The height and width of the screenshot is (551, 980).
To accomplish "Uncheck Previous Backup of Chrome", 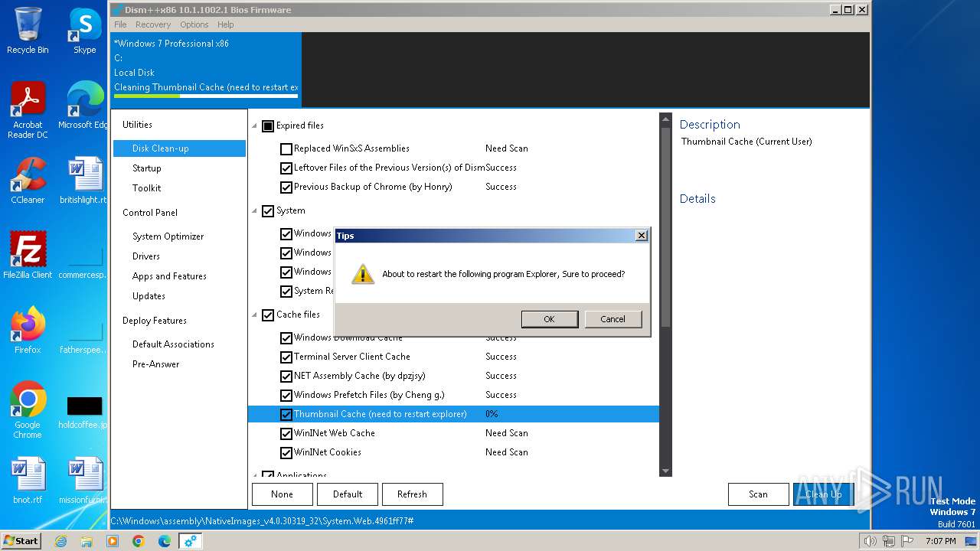I will coord(286,187).
